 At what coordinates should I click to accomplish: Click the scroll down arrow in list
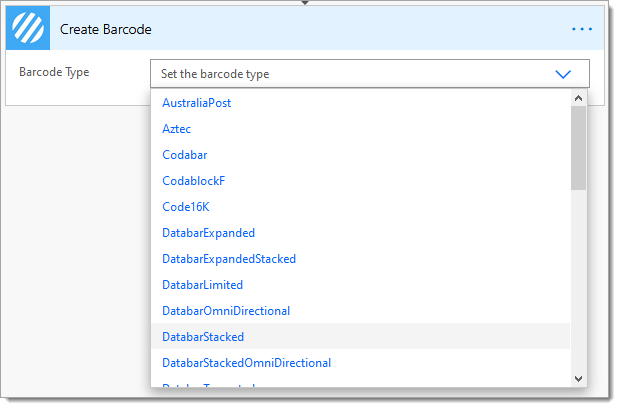[x=578, y=379]
